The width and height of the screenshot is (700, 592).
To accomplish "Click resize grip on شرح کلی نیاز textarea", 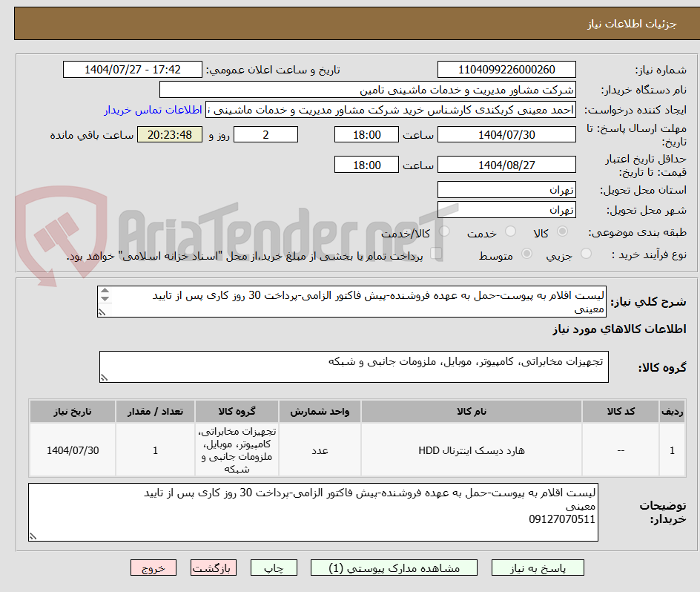I will coord(102,311).
